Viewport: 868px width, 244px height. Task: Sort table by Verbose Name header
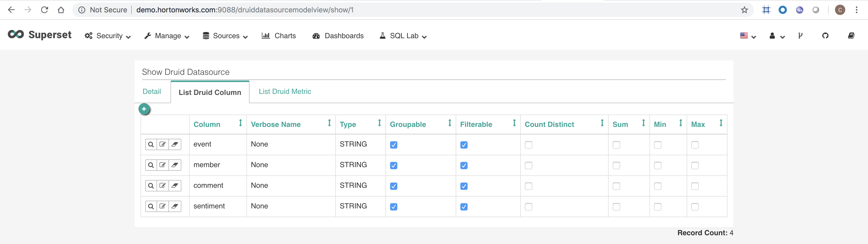(291, 124)
